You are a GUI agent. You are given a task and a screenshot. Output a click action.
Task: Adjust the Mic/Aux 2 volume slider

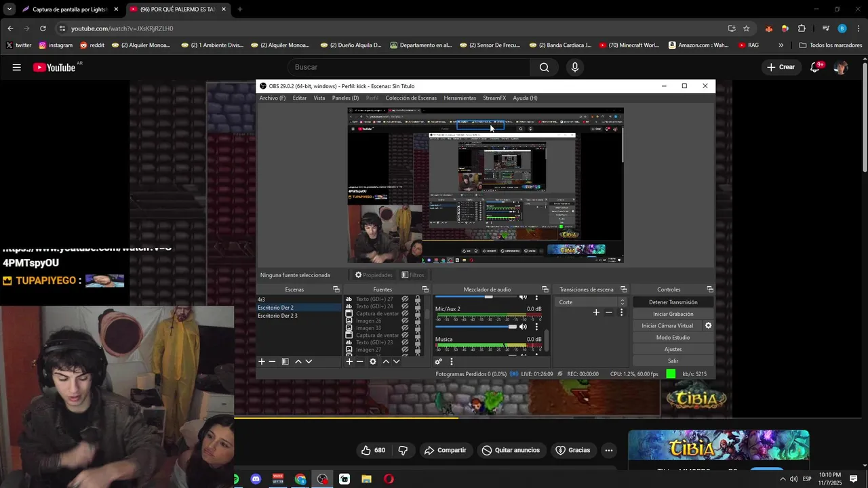tap(476, 327)
